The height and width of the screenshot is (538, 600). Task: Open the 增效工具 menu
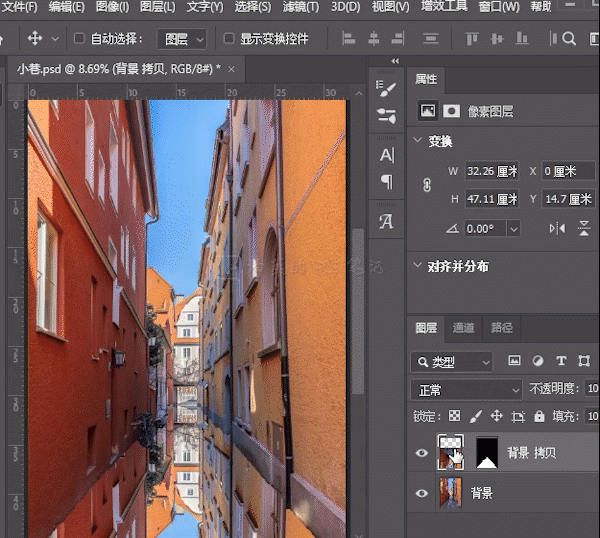[x=444, y=6]
